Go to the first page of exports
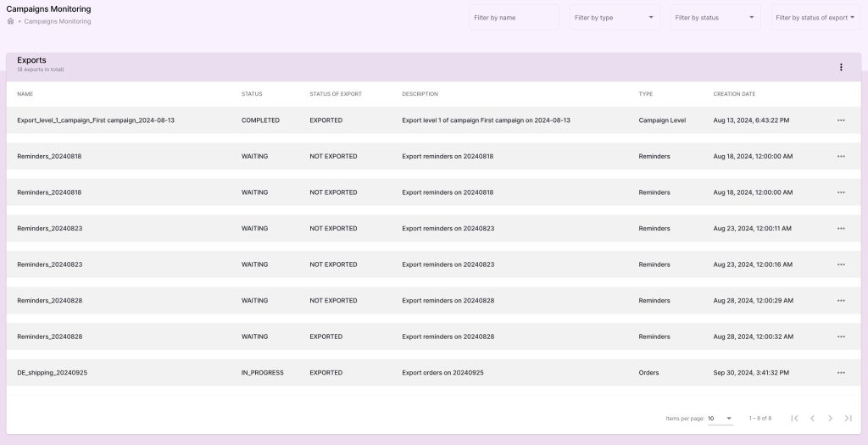The height and width of the screenshot is (445, 868). (x=794, y=419)
